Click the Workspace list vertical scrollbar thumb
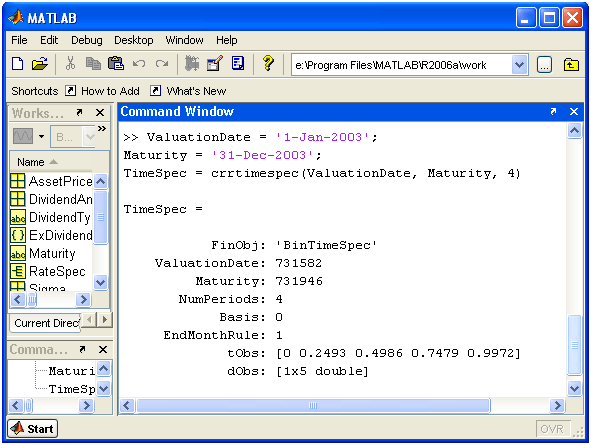Screen dimensions: 591x445 (x=100, y=217)
